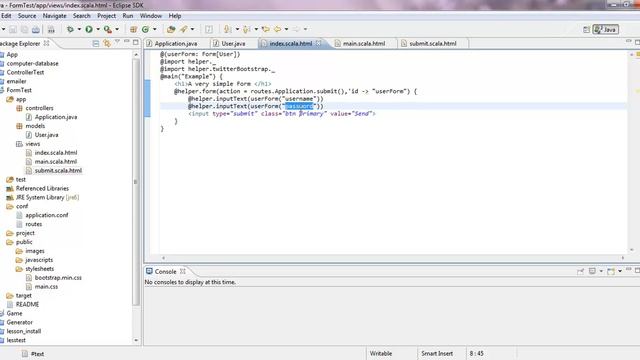
Task: Open dropdown next to Back arrow
Action: [287, 29]
